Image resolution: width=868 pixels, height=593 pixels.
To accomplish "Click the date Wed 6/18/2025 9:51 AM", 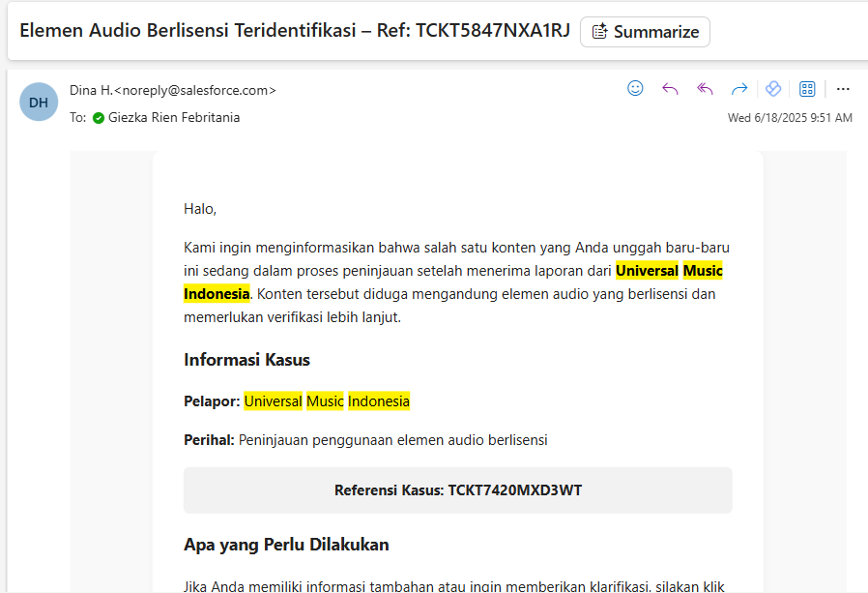I will tap(790, 117).
